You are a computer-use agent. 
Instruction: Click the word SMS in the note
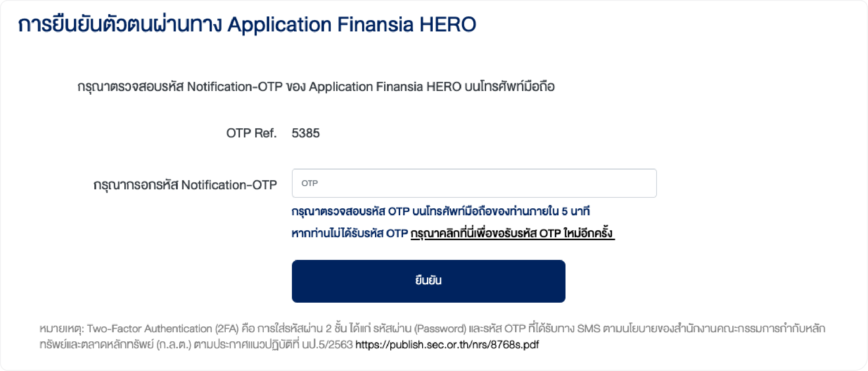tap(589, 329)
